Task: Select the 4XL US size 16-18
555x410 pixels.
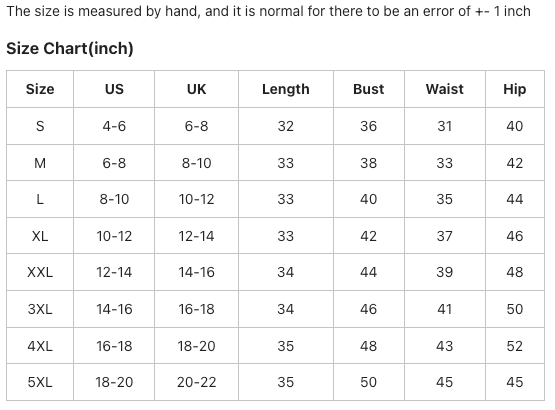Action: (x=114, y=346)
